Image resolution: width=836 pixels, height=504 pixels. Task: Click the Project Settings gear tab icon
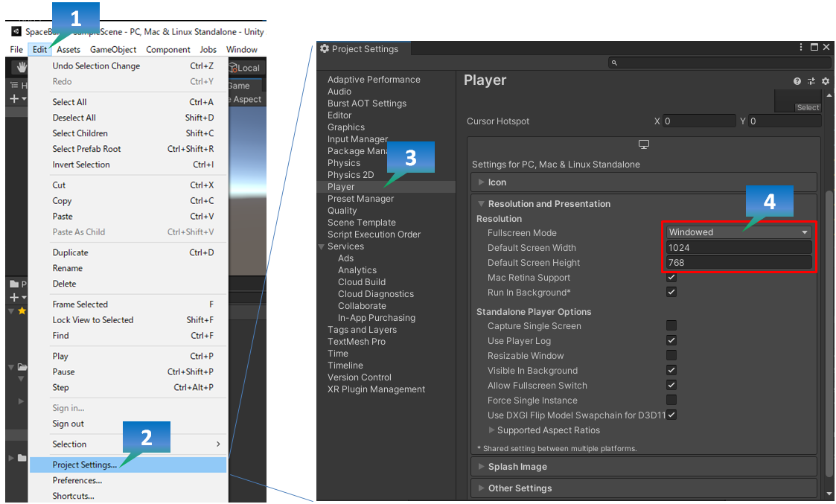point(324,48)
